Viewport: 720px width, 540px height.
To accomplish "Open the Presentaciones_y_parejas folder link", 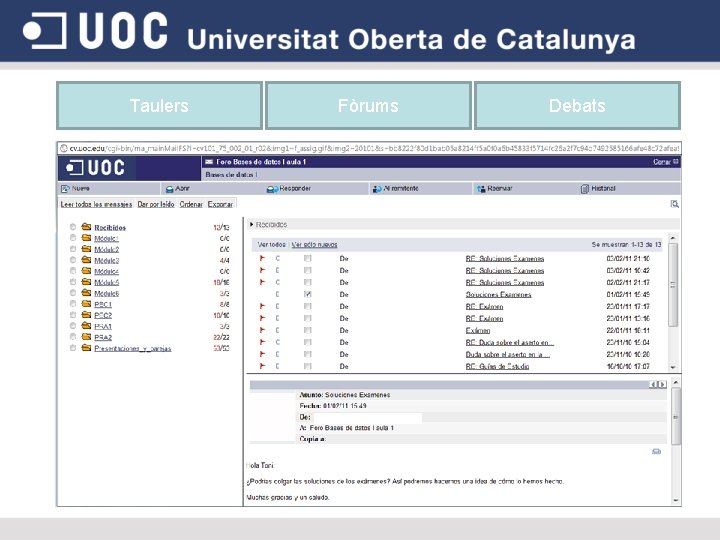I will pos(133,349).
